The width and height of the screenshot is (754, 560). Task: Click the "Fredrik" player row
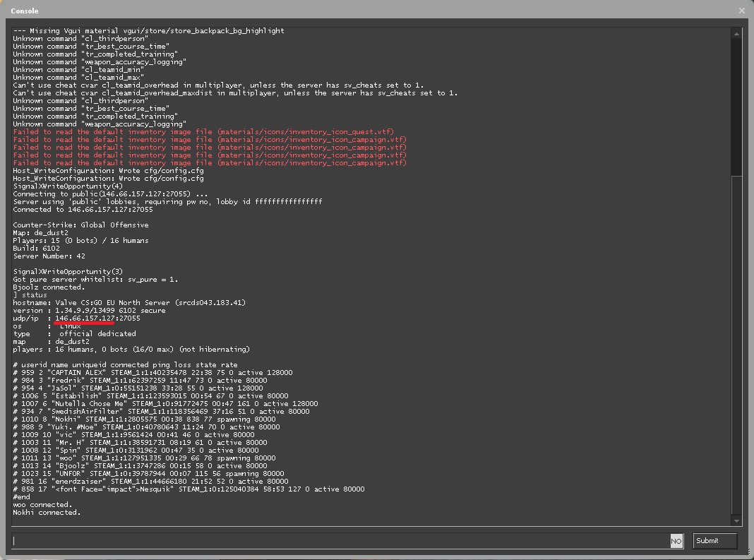point(140,381)
